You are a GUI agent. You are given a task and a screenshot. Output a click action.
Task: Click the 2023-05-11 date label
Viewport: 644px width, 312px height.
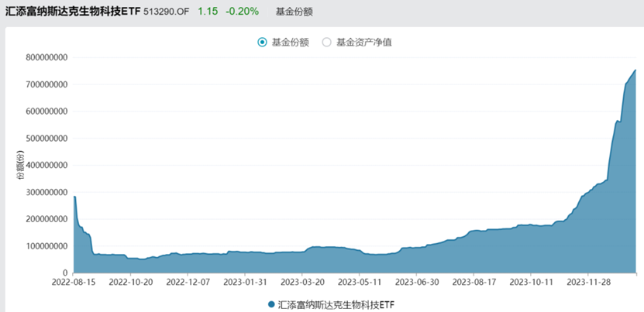tap(359, 283)
